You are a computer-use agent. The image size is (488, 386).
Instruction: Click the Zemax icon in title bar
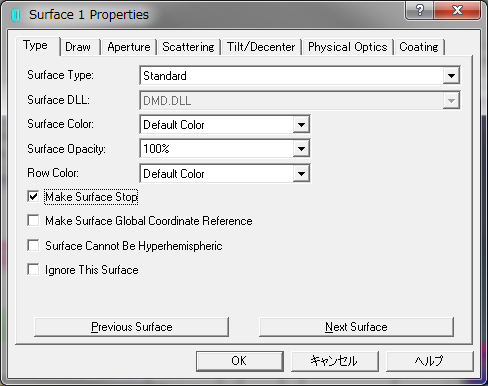coord(16,15)
